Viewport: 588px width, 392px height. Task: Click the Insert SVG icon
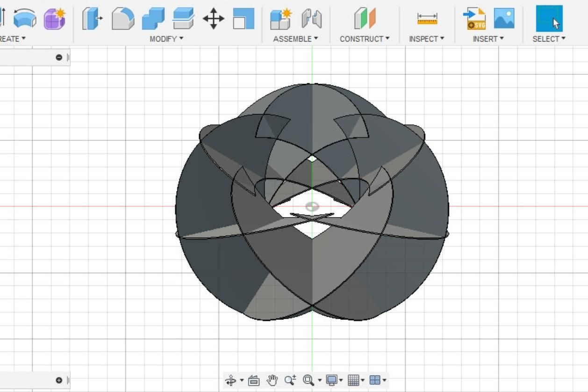[473, 19]
